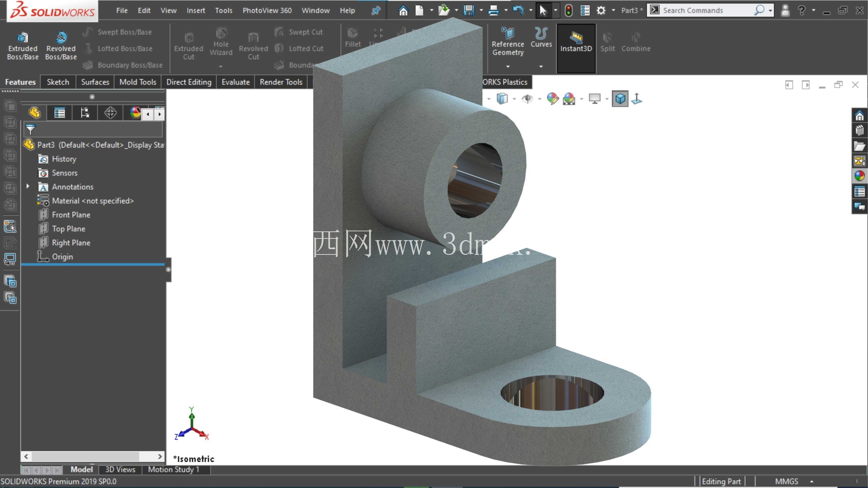Click the Swept Boss/Base button
The height and width of the screenshot is (488, 868).
tap(118, 32)
